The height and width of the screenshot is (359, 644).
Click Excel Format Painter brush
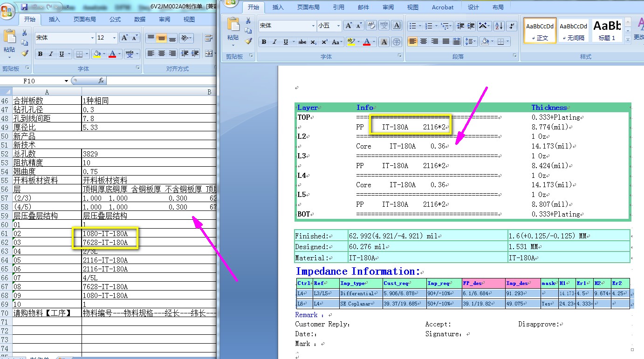[25, 53]
